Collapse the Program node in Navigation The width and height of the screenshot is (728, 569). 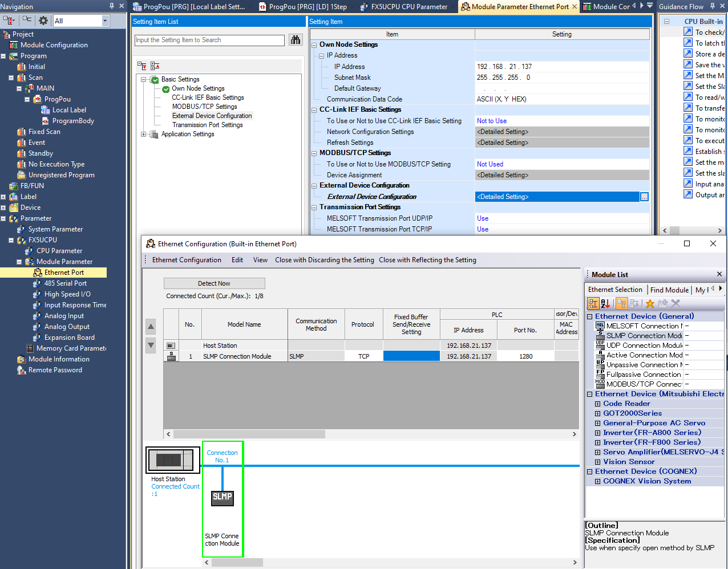[x=3, y=56]
